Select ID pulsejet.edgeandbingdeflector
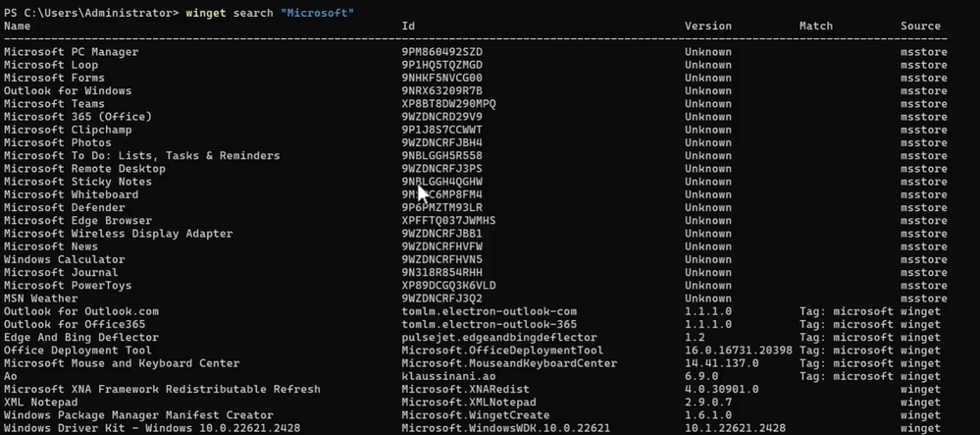980x435 pixels. tap(499, 338)
